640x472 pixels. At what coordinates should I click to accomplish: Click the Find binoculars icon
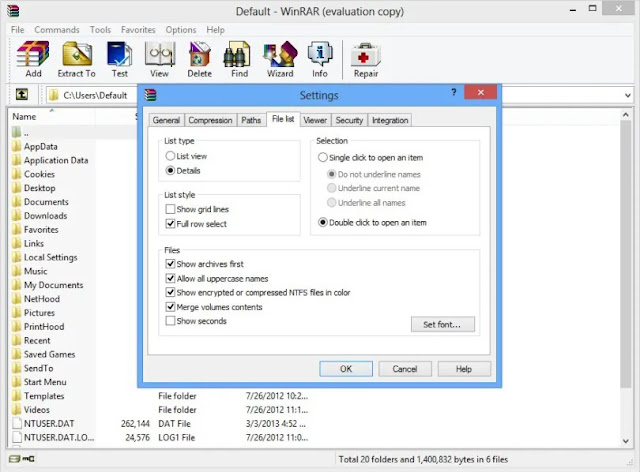click(237, 54)
